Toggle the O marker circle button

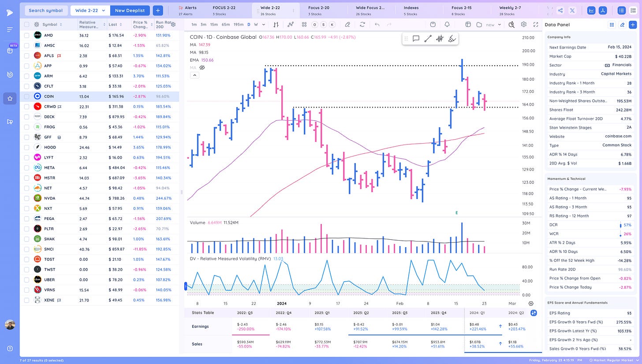pyautogui.click(x=315, y=25)
